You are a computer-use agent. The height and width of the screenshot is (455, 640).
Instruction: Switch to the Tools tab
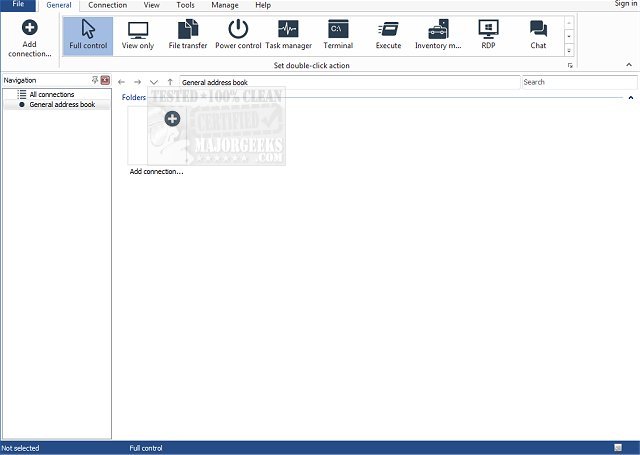point(185,5)
